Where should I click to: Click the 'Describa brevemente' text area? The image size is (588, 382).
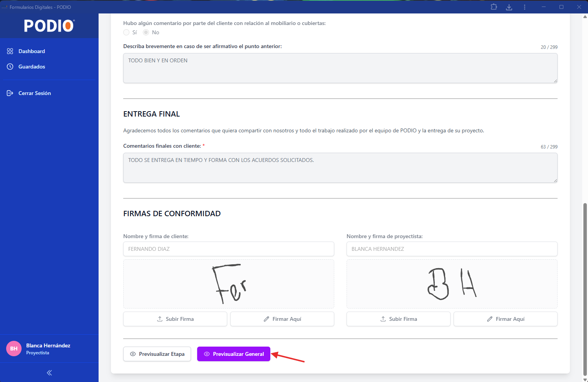(340, 68)
